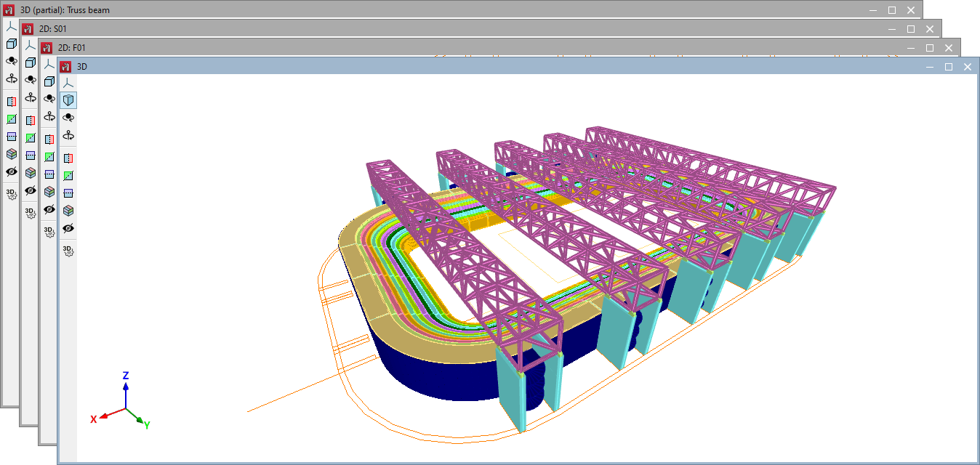
Task: Toggle hidden-elements eye in 2D: F01 window
Action: point(49,209)
